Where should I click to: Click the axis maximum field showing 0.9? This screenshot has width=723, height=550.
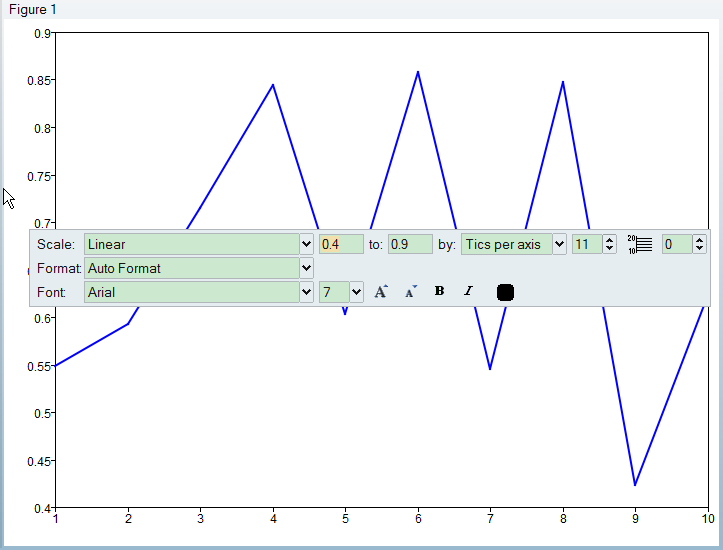pyautogui.click(x=410, y=244)
